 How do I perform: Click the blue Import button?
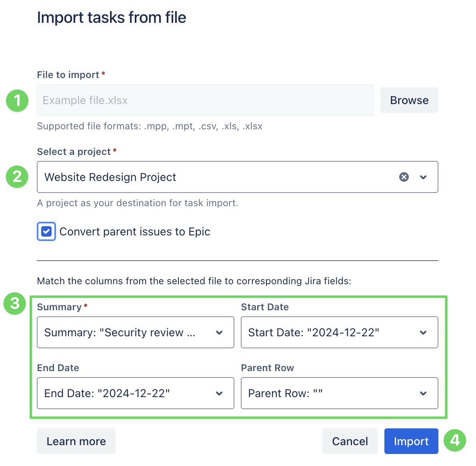[411, 441]
